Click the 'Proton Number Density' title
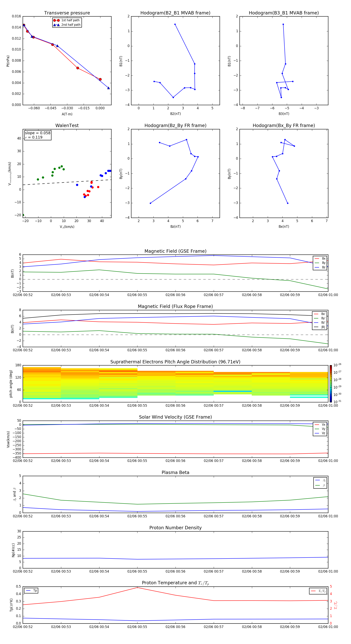 pos(175,528)
